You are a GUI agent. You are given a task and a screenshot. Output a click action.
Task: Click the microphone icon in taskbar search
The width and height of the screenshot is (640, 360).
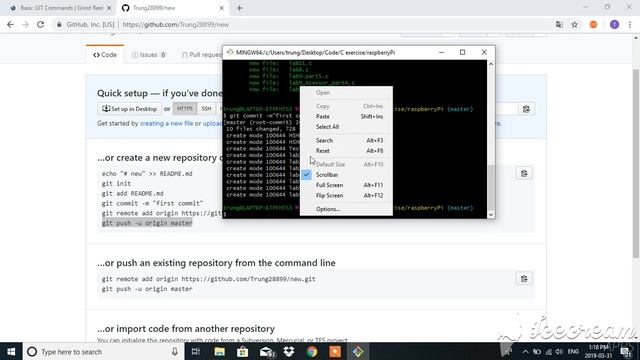point(175,351)
